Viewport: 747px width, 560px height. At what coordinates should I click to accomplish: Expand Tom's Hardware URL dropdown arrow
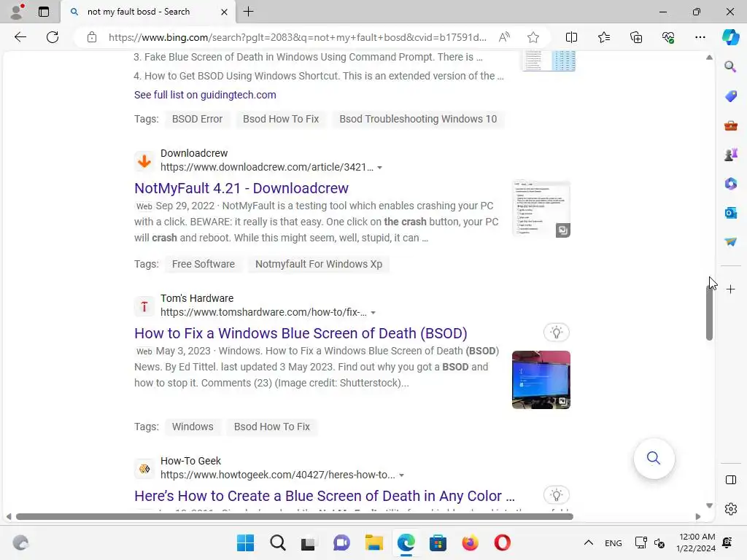click(373, 313)
